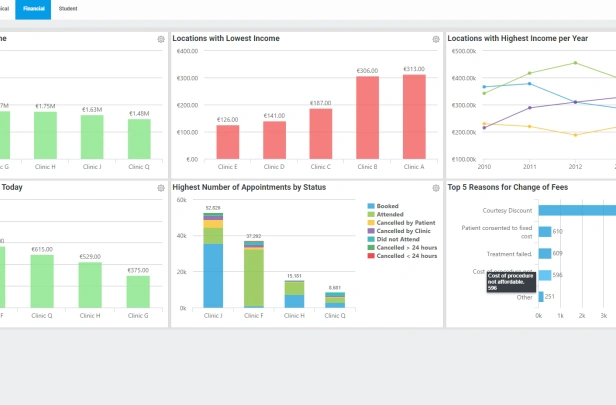Open the Student tab
Viewport: 616px width, 405px height.
pyautogui.click(x=68, y=9)
